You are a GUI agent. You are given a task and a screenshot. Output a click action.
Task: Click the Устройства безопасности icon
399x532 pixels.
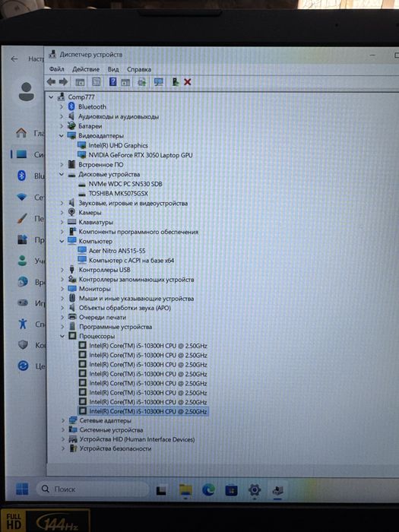tap(73, 448)
